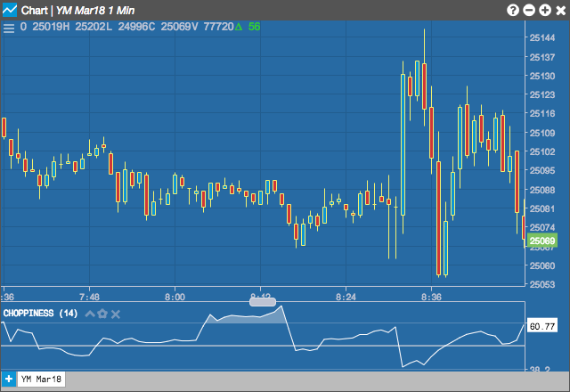Click the CHOPPINESS (14) indicator label
Viewport: 570px width, 392px height.
[x=40, y=314]
